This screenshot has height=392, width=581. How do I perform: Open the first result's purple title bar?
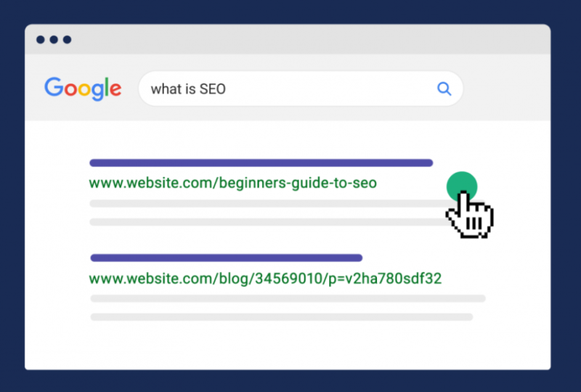point(261,163)
